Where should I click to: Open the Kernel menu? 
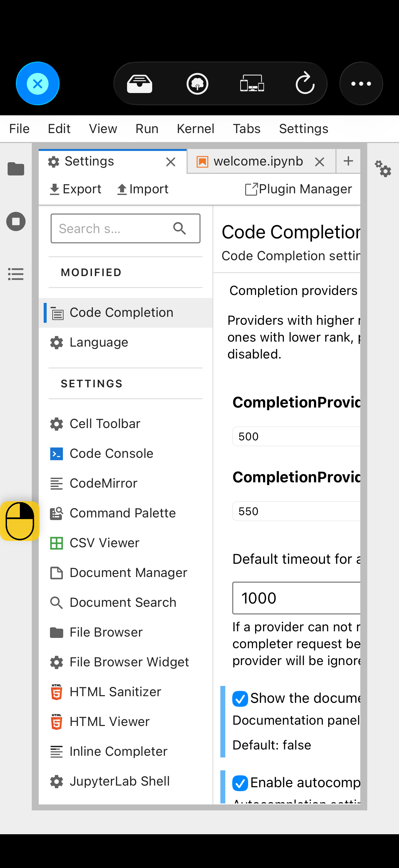196,129
